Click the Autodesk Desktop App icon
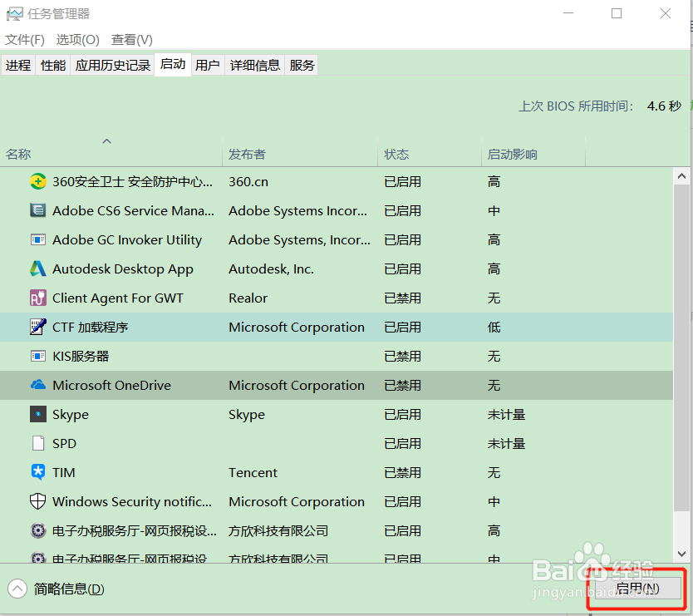 click(x=38, y=269)
